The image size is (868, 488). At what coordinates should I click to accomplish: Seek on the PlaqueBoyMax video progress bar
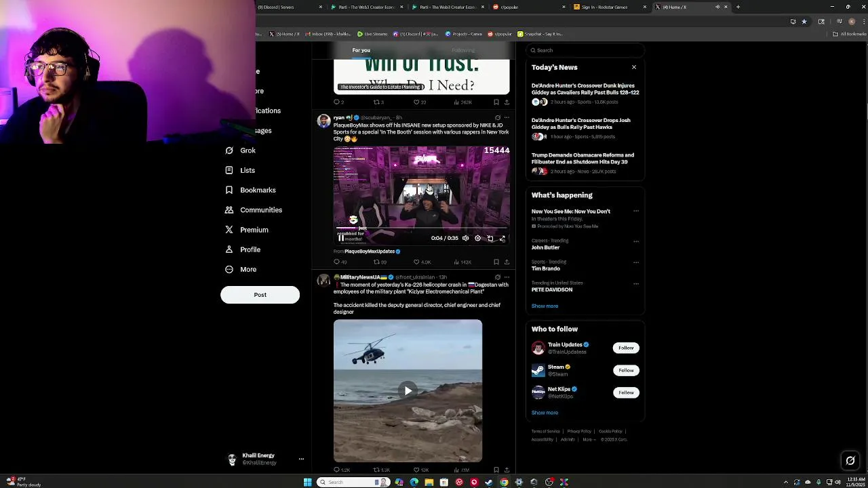click(x=421, y=229)
